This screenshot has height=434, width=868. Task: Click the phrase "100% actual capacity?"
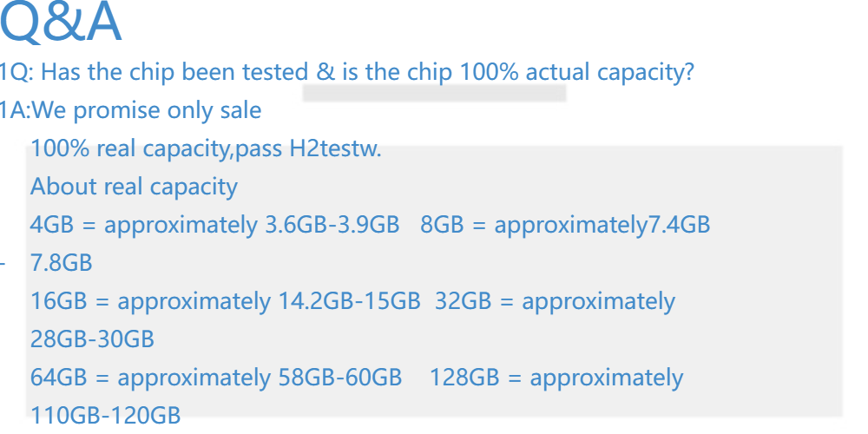576,72
